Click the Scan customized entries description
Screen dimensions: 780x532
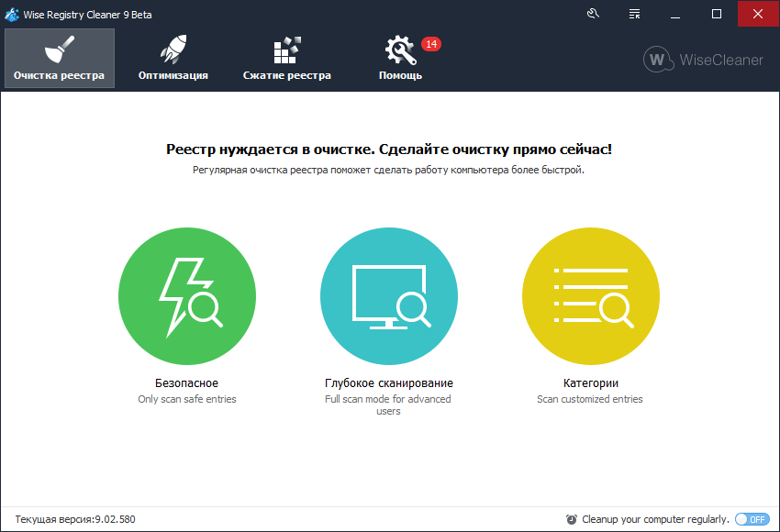click(590, 399)
